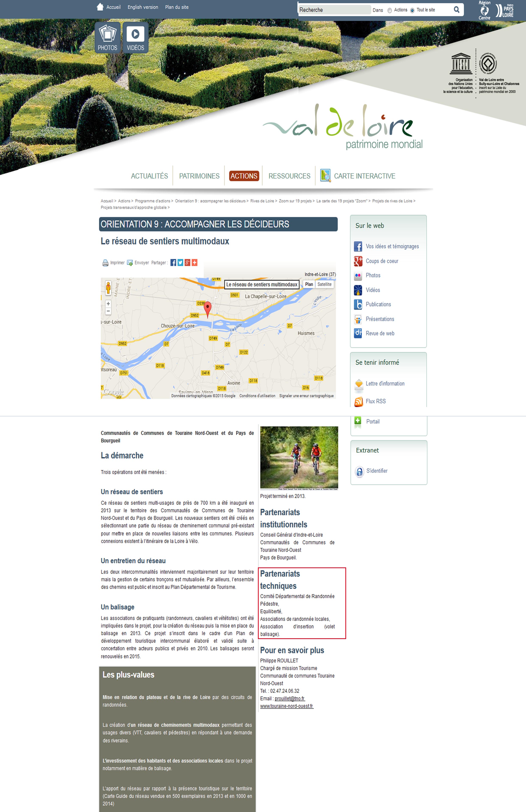
Task: Share the page on Facebook
Action: coord(173,262)
